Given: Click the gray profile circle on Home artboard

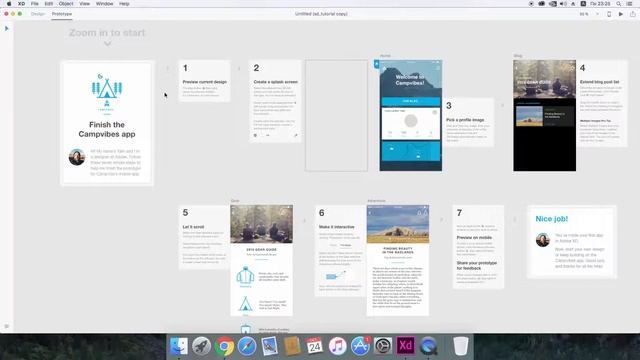Looking at the screenshot, I should (411, 121).
